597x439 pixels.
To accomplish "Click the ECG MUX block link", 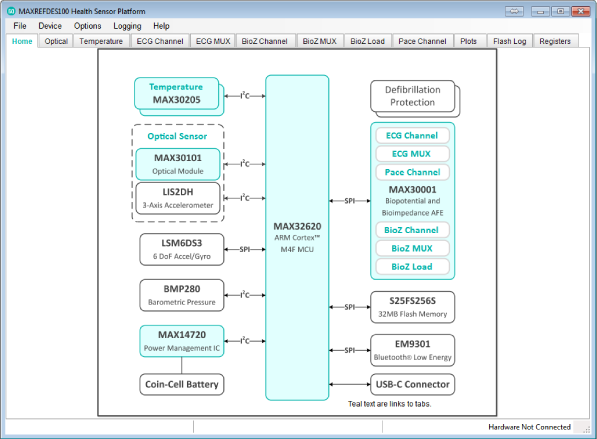I will tap(412, 154).
